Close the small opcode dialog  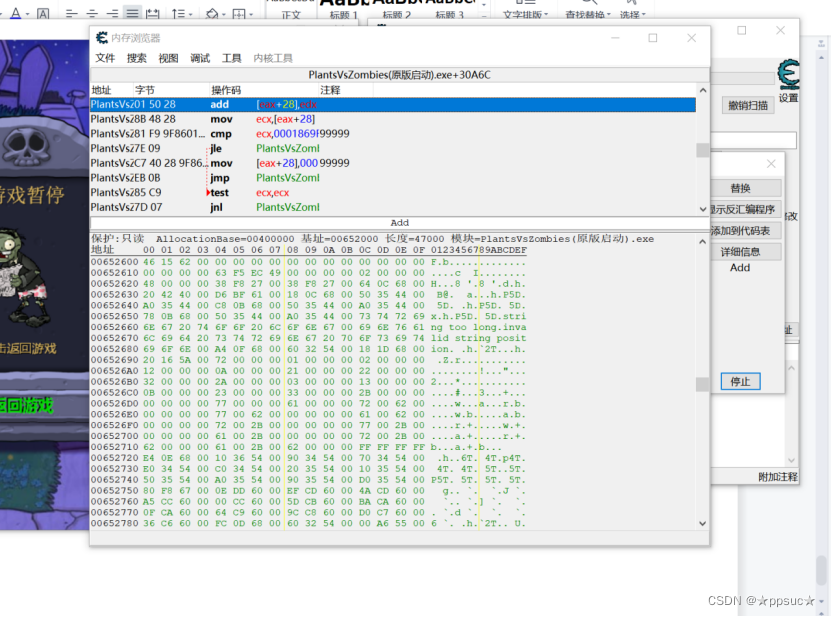(x=771, y=164)
